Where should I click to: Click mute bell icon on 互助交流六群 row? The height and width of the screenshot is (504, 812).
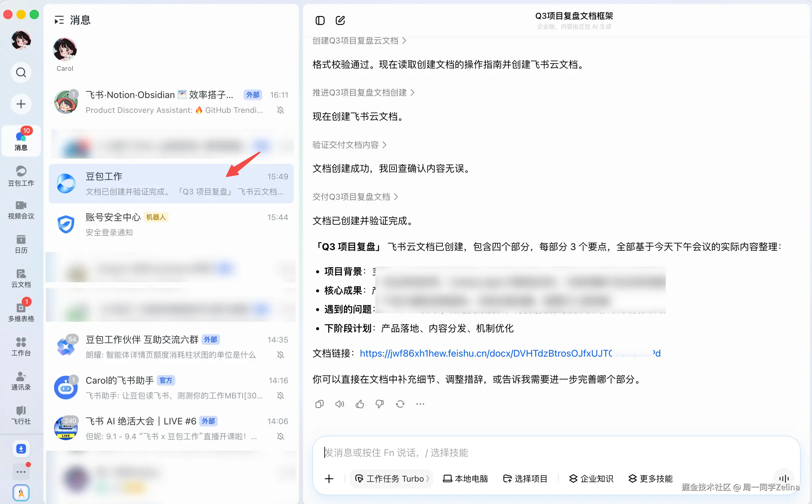point(281,355)
